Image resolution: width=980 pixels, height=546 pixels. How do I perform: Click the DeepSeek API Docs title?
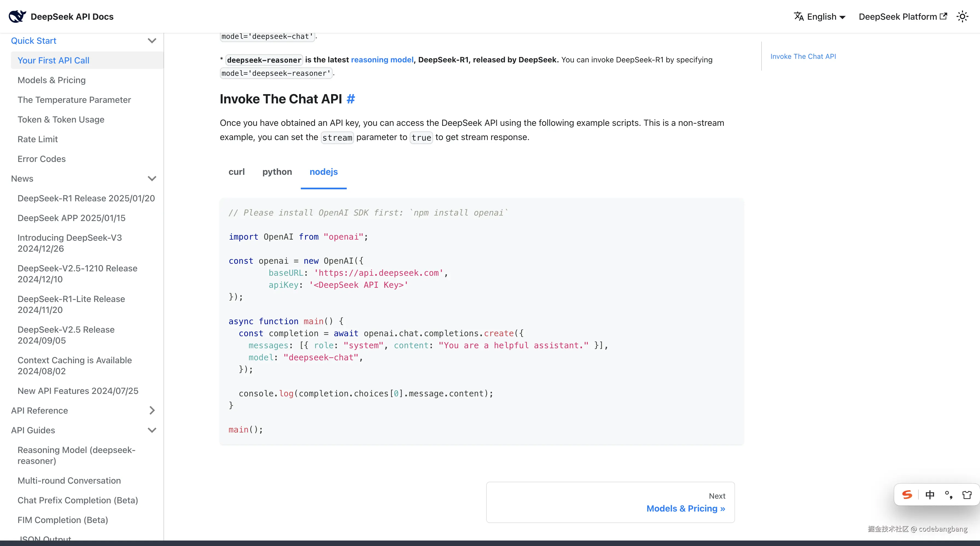[72, 17]
